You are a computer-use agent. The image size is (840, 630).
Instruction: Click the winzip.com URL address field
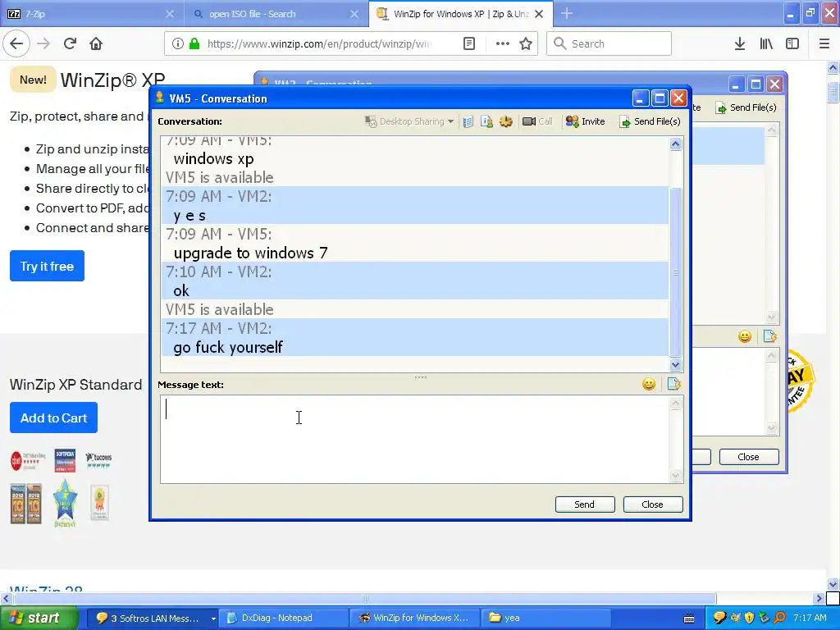pyautogui.click(x=319, y=43)
